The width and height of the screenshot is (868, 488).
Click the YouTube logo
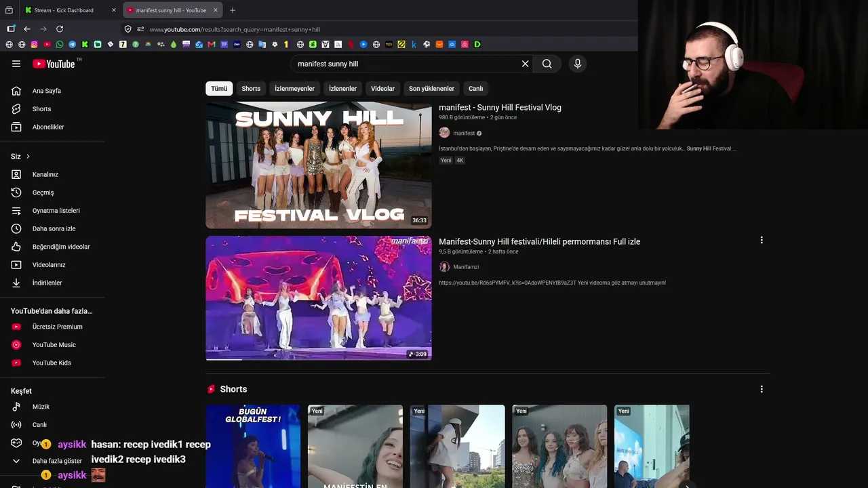click(x=54, y=64)
